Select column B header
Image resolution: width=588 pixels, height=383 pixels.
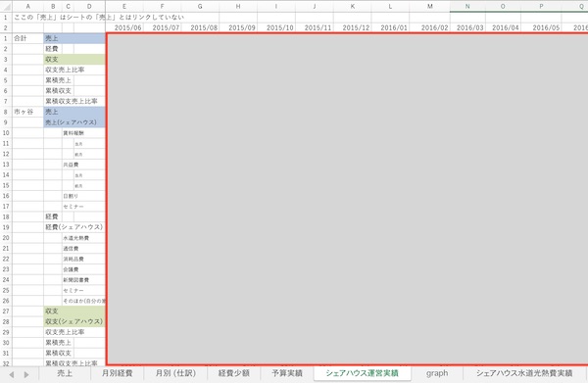[53, 7]
